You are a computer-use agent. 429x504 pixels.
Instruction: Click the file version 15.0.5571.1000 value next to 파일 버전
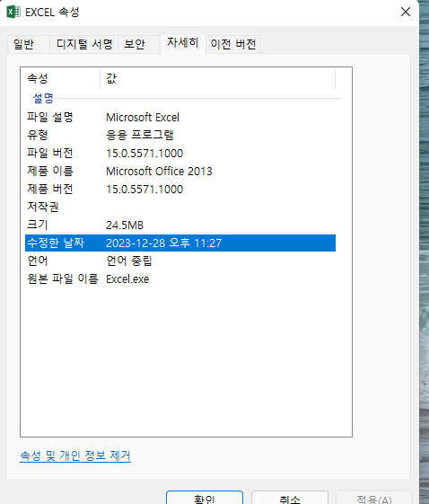coord(144,154)
